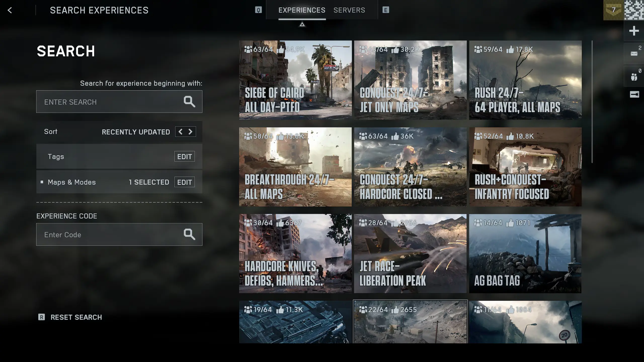
Task: Click Reset Search button
Action: pos(76,317)
